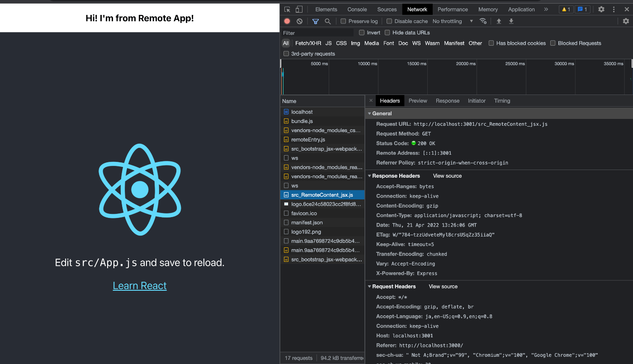Show more DevTools tabs via the chevron
Image resolution: width=633 pixels, height=364 pixels.
[x=546, y=9]
